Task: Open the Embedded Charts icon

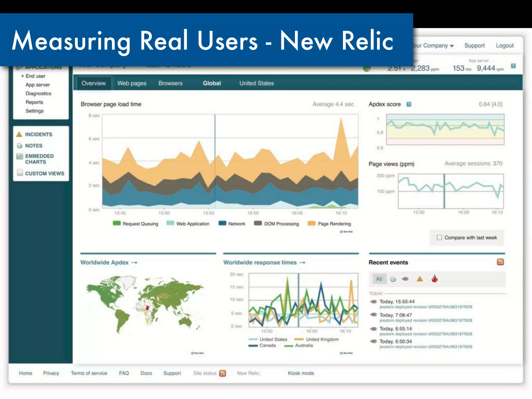Action: tap(19, 156)
